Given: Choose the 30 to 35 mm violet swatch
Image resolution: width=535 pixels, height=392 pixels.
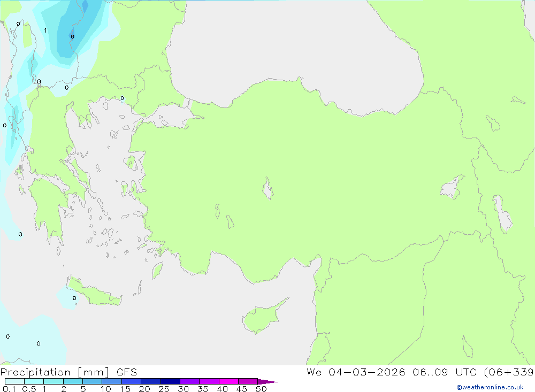Looking at the screenshot, I should click(189, 381).
